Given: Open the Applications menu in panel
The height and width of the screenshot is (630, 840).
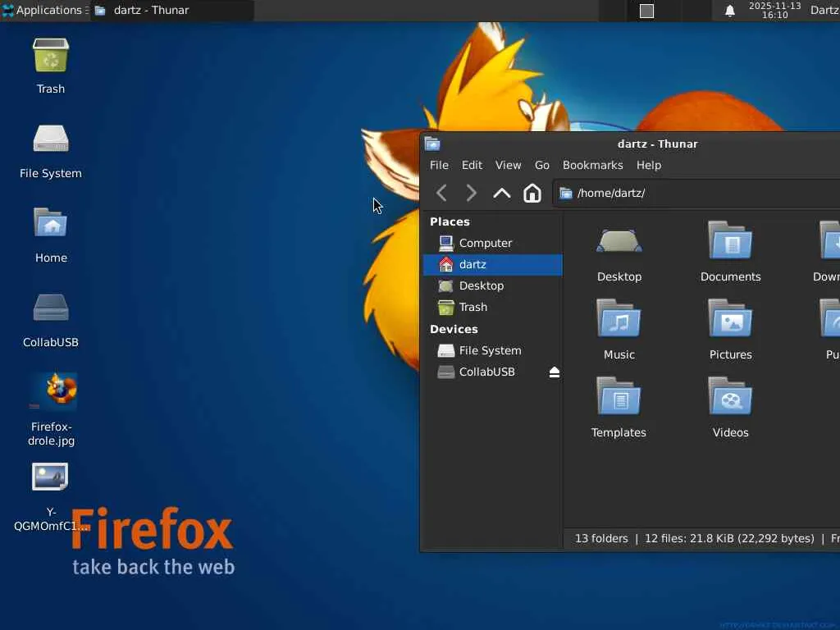Looking at the screenshot, I should [45, 10].
